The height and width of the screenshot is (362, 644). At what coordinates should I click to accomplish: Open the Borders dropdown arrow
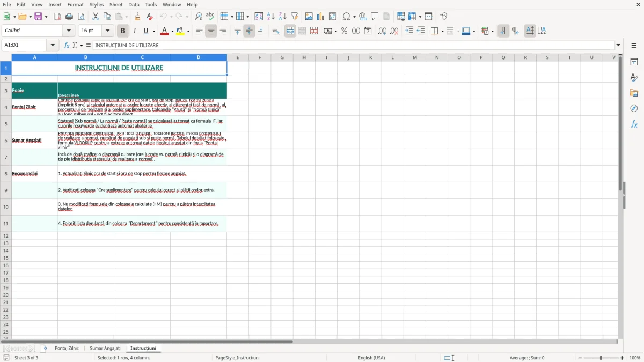click(442, 31)
